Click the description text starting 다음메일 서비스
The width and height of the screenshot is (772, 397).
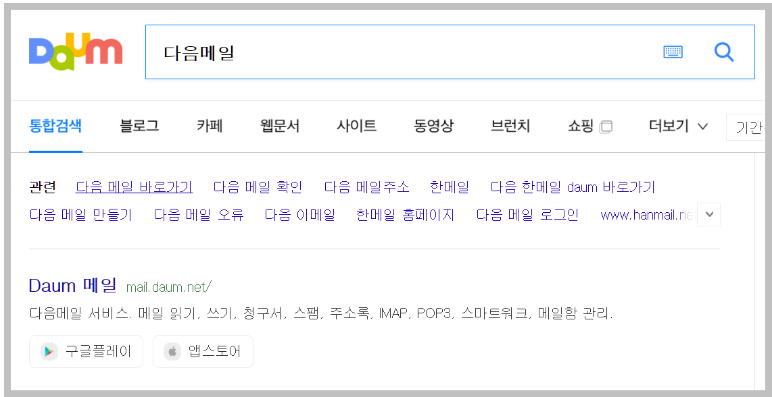tap(321, 314)
